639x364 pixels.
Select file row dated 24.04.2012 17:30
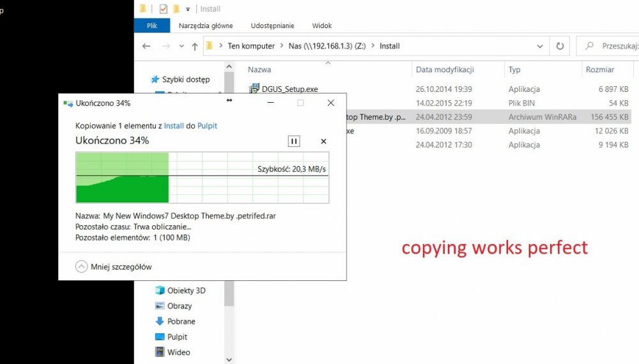pos(488,144)
